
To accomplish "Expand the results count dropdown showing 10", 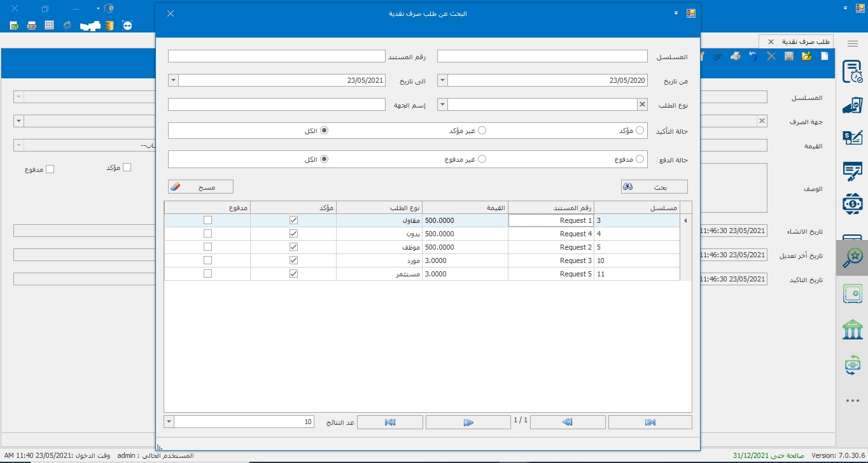I will tap(169, 422).
